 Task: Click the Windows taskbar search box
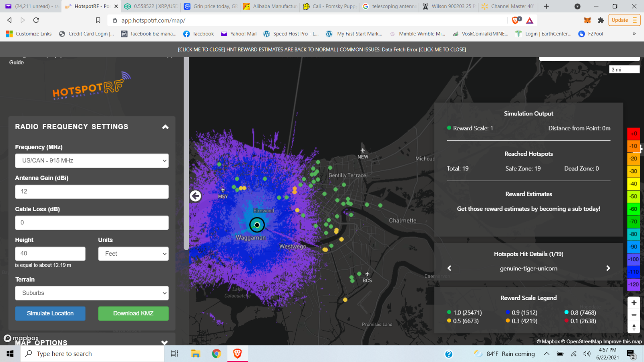click(x=92, y=354)
